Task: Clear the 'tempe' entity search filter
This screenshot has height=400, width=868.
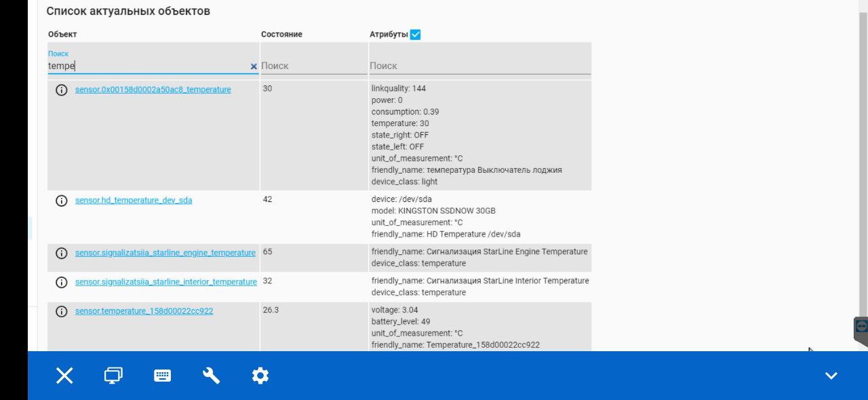Action: pos(254,66)
